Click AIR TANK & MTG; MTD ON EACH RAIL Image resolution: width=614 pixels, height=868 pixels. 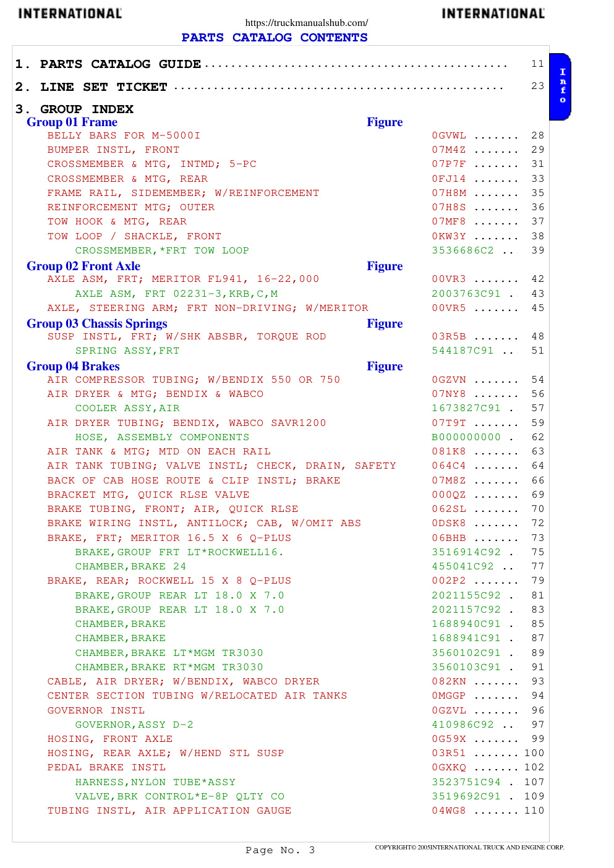point(159,451)
